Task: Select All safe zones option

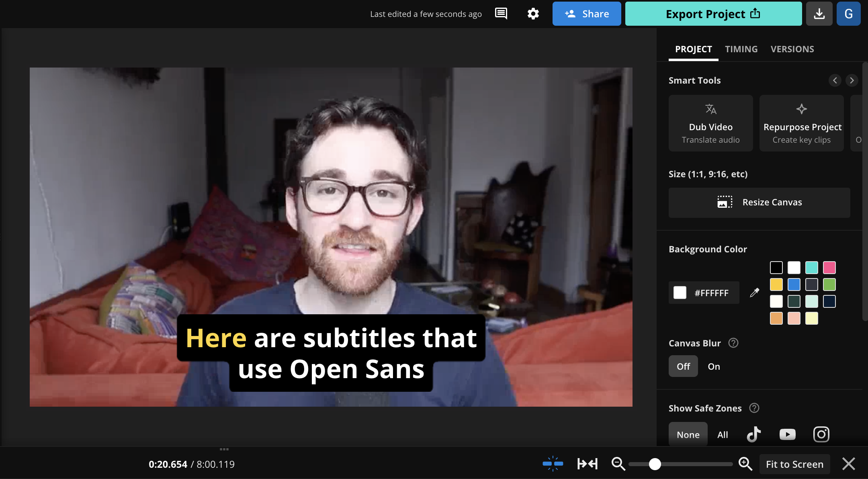Action: 723,435
